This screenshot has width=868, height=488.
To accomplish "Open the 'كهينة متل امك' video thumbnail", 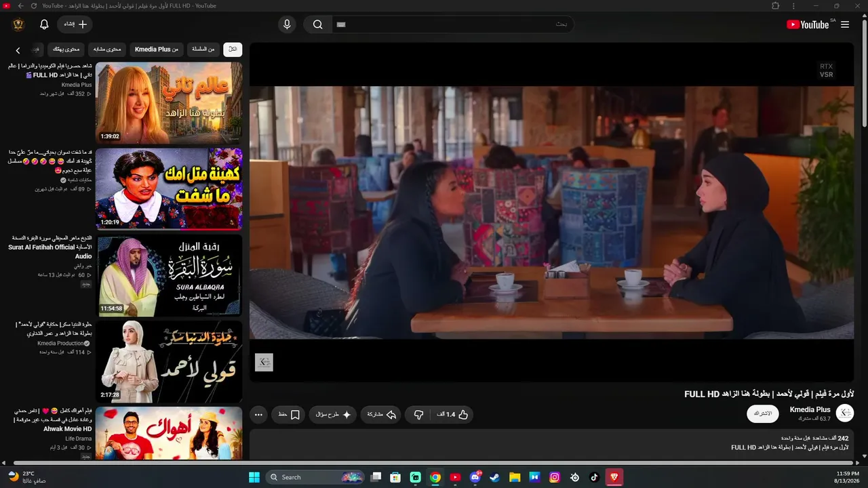I will coord(169,189).
